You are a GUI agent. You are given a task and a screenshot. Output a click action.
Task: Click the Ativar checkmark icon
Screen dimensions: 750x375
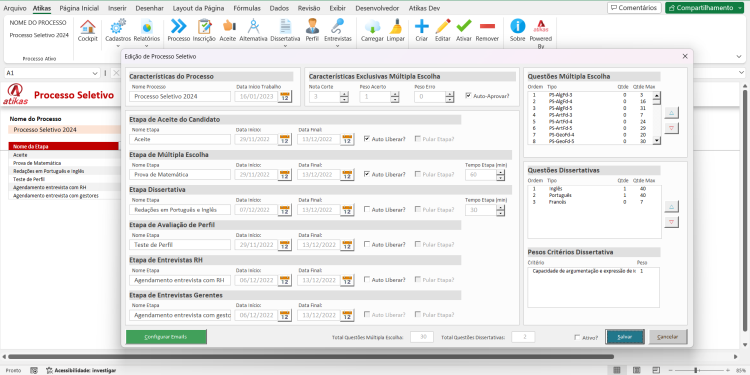click(x=463, y=26)
